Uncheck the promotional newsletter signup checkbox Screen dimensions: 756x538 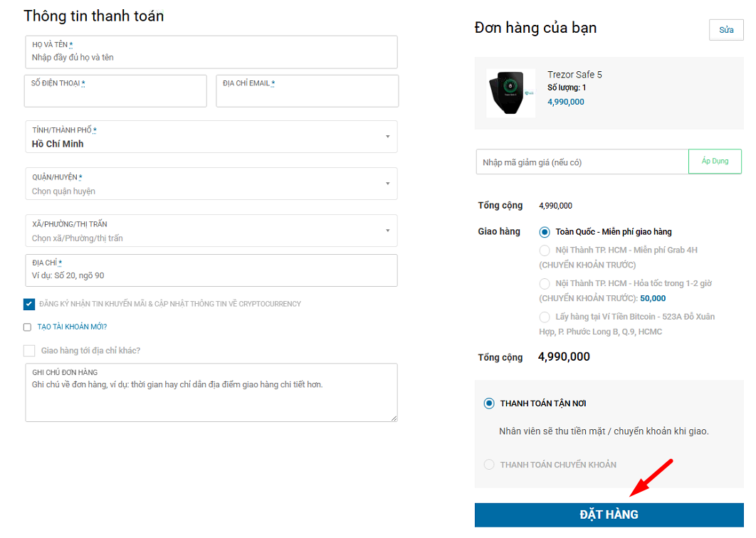tap(29, 304)
